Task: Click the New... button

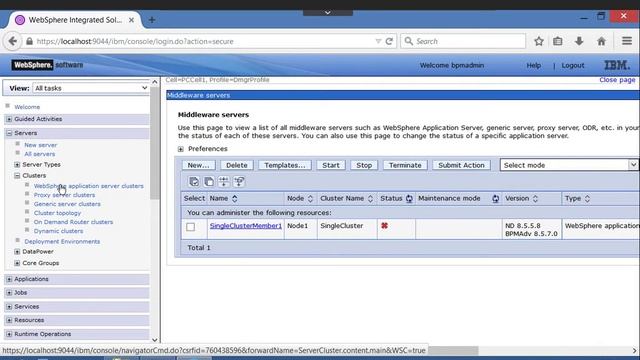Action: point(198,165)
